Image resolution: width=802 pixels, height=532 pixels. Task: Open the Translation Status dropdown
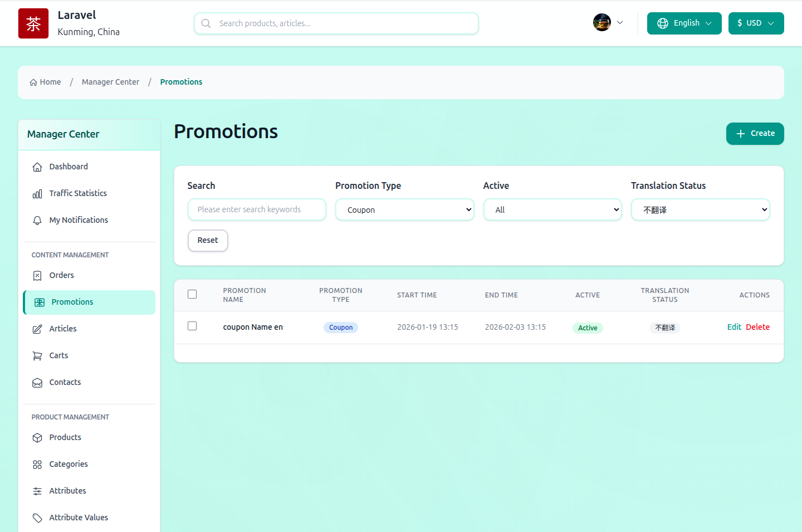(701, 210)
